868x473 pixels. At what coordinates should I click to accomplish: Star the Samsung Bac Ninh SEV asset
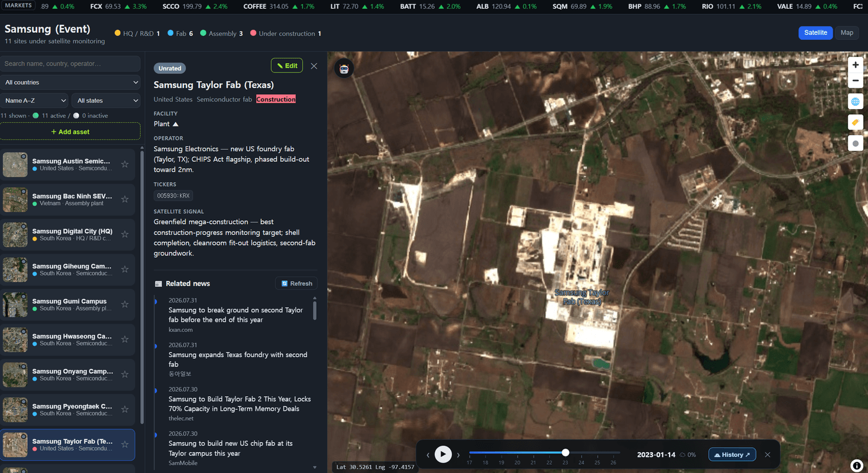125,199
